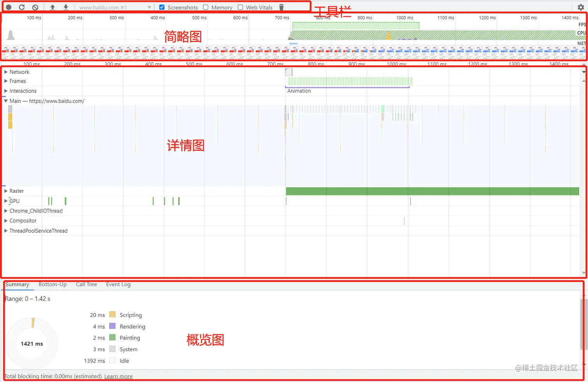Expand the Frames track

6,81
